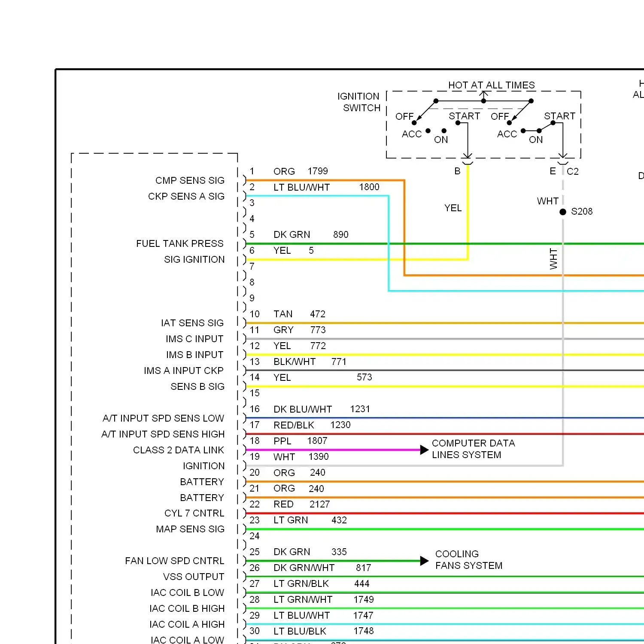
Task: Select wire label LT GRN/BLK 444
Action: click(x=321, y=583)
